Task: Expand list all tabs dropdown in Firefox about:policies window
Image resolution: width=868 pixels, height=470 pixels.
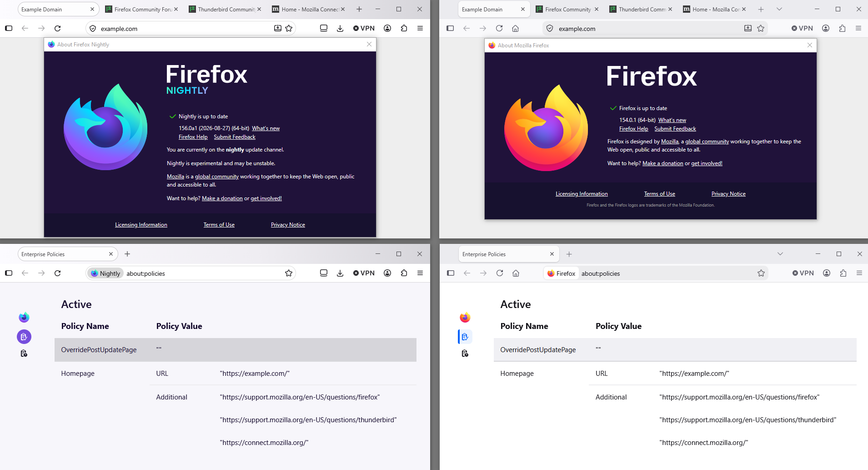Action: coord(780,254)
